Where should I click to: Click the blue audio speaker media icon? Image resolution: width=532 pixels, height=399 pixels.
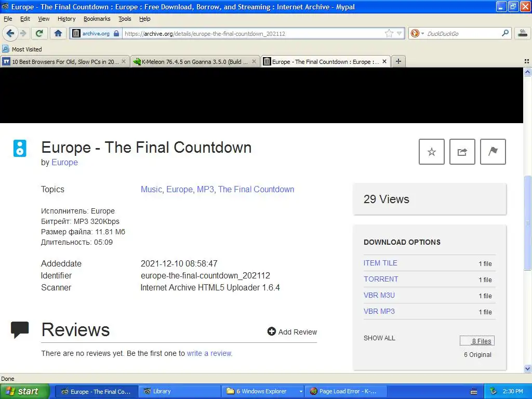tap(20, 148)
